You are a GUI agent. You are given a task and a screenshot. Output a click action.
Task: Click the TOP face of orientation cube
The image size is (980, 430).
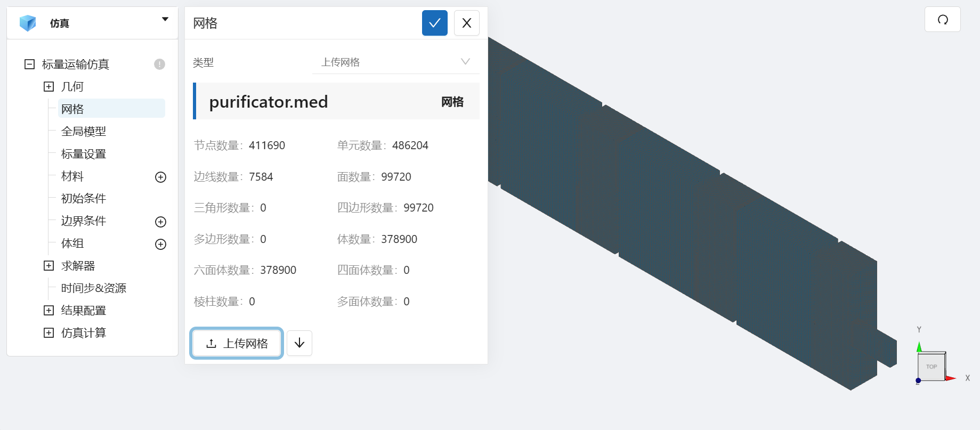(x=932, y=367)
